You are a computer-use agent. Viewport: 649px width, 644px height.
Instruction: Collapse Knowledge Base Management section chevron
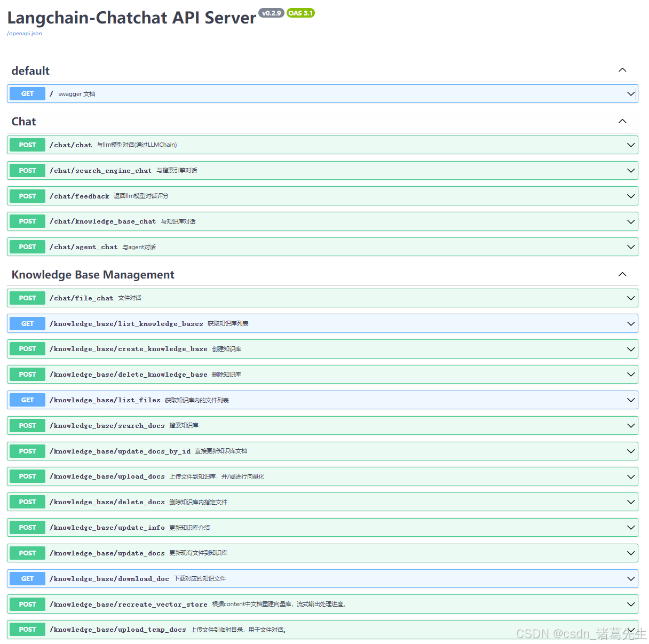(622, 274)
